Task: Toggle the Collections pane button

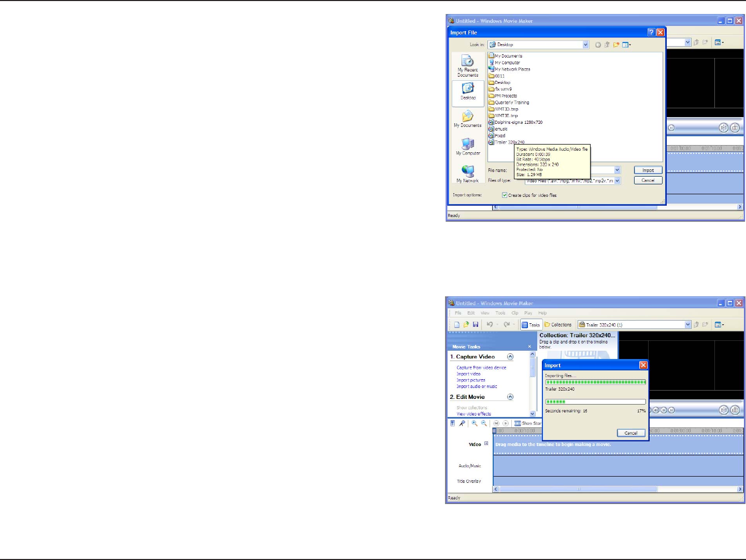Action: point(558,325)
